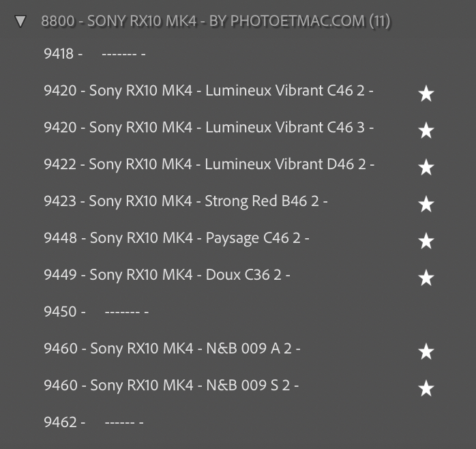Toggle favorite star for Lumineux Vibrant C46 3
This screenshot has height=449, width=476.
(x=426, y=130)
